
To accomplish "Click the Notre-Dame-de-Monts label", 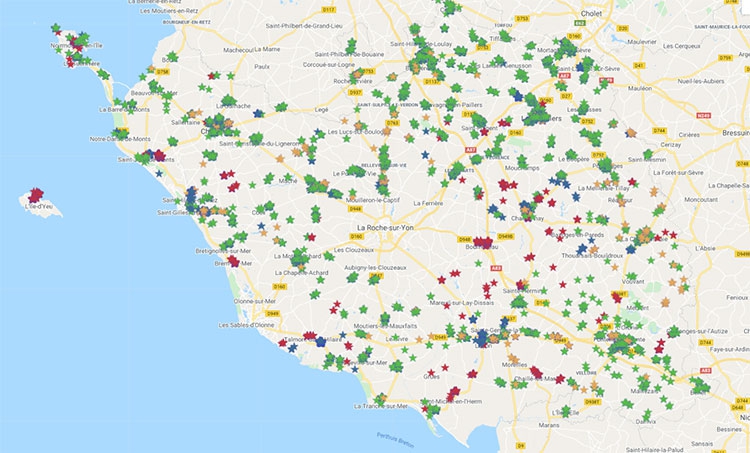I will pyautogui.click(x=120, y=139).
